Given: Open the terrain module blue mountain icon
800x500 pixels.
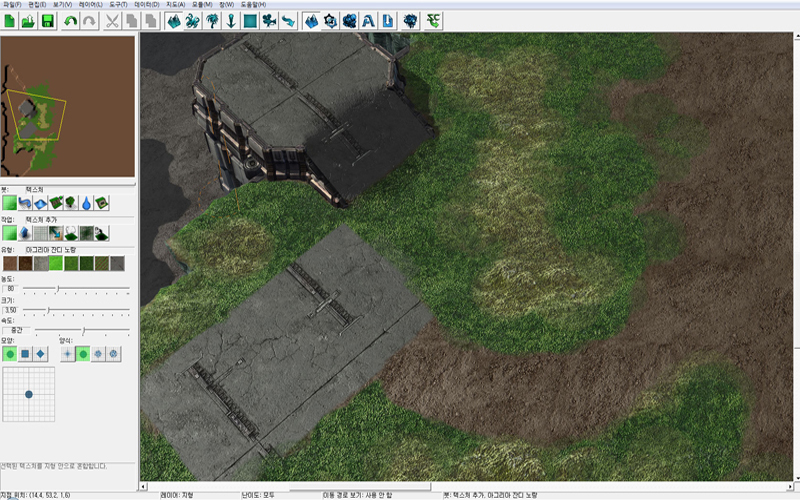Looking at the screenshot, I should pyautogui.click(x=311, y=21).
